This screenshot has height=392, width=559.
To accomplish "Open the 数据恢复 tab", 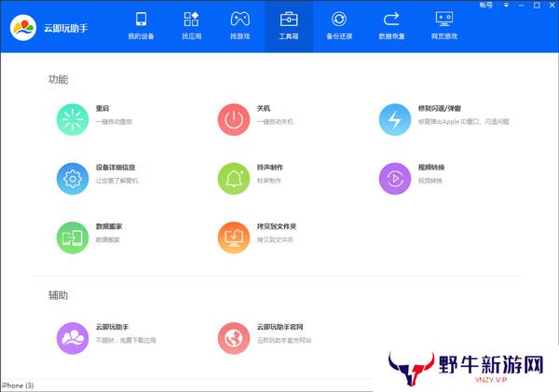I will (391, 26).
